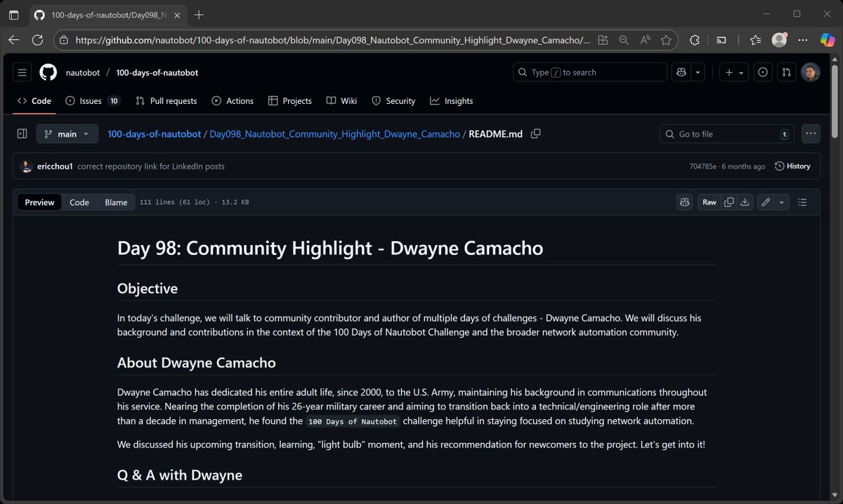Switch file view to Blame

pyautogui.click(x=116, y=202)
